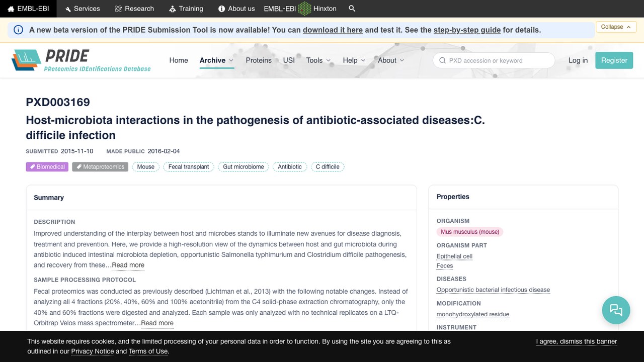Viewport: 644px width, 362px height.
Task: Expand sample processing protocol Read more
Action: (x=157, y=323)
